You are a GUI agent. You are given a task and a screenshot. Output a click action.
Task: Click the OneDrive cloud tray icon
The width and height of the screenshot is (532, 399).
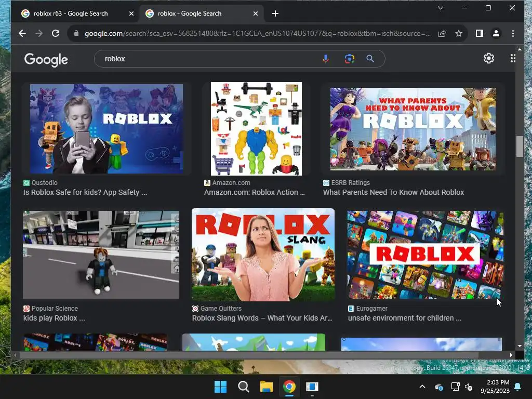[x=438, y=387]
